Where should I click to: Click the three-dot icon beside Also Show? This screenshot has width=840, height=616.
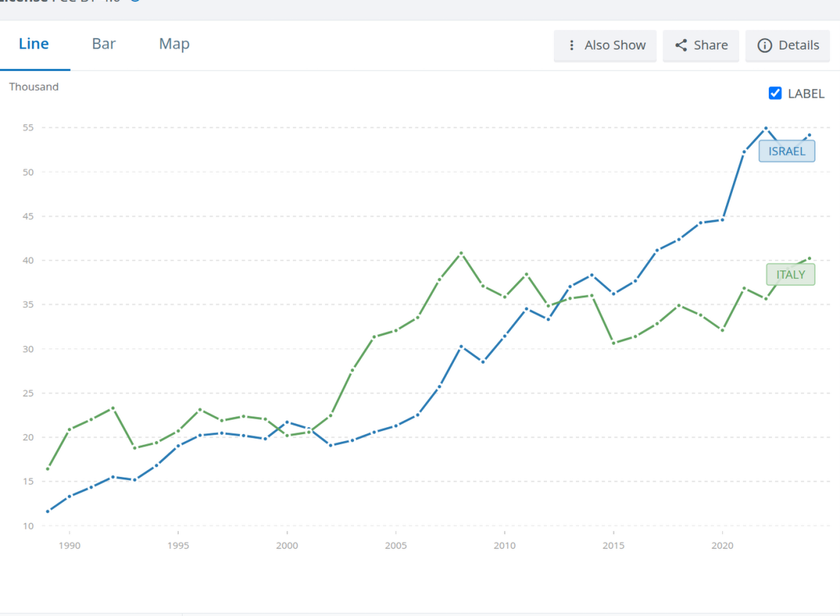click(572, 45)
